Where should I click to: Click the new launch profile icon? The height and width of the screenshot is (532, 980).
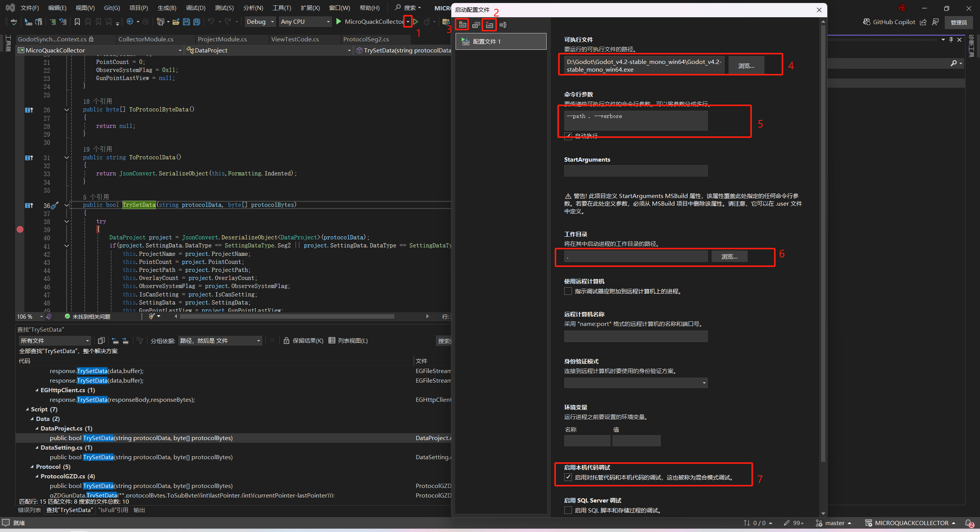462,25
